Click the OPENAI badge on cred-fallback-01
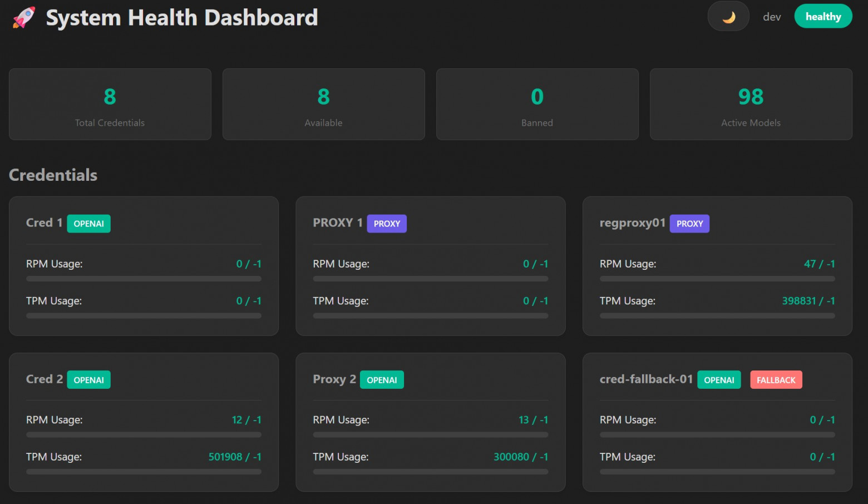The height and width of the screenshot is (504, 868). pos(719,380)
